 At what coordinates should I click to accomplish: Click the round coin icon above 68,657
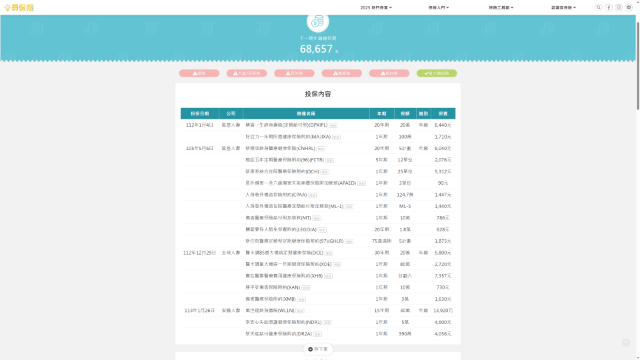318,22
